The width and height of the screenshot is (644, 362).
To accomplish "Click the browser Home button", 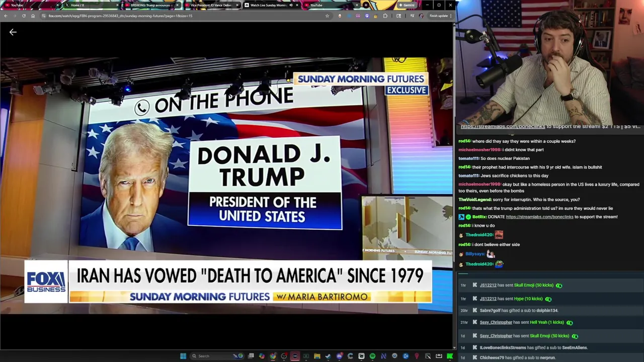I will (33, 16).
